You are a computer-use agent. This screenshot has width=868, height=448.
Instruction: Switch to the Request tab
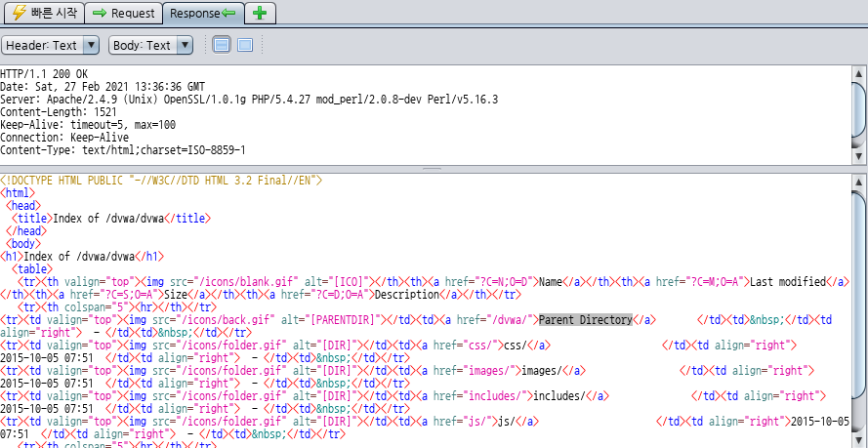(x=123, y=14)
